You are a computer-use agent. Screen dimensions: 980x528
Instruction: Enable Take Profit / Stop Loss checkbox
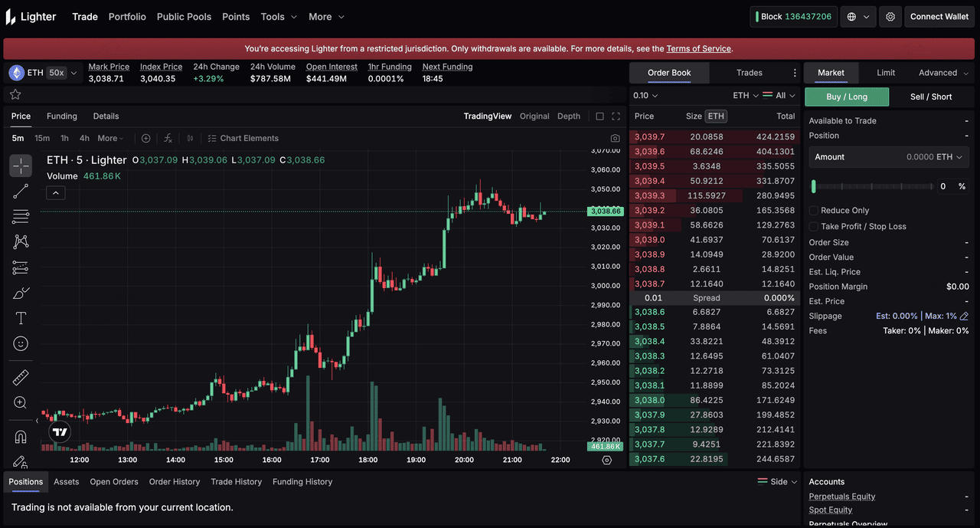814,227
